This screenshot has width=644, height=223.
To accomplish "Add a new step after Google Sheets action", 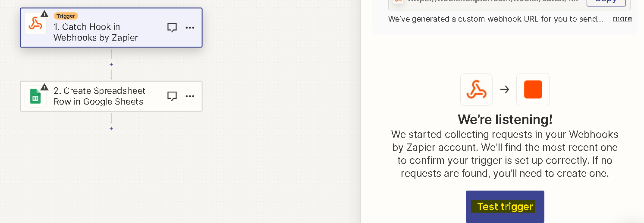I will click(111, 128).
